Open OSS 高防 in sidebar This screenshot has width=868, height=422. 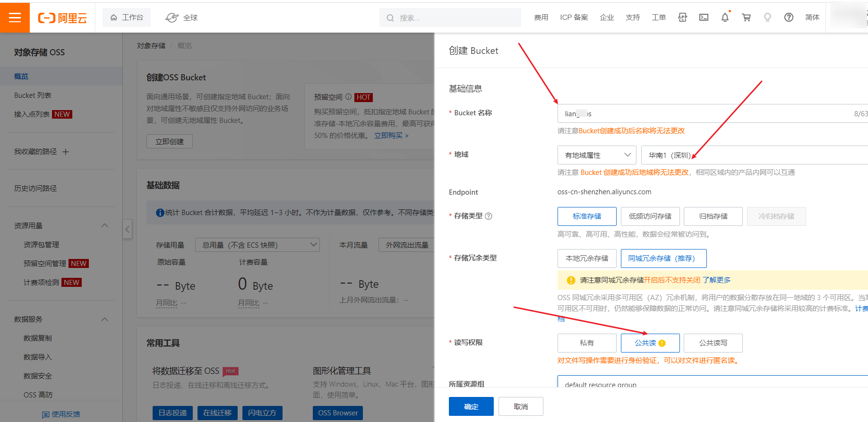38,395
